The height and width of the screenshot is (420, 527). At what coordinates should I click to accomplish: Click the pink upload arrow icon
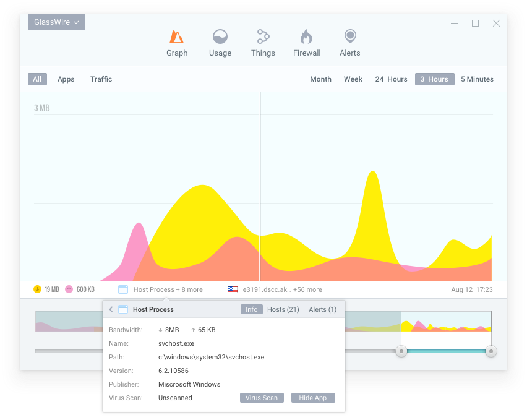pos(69,289)
